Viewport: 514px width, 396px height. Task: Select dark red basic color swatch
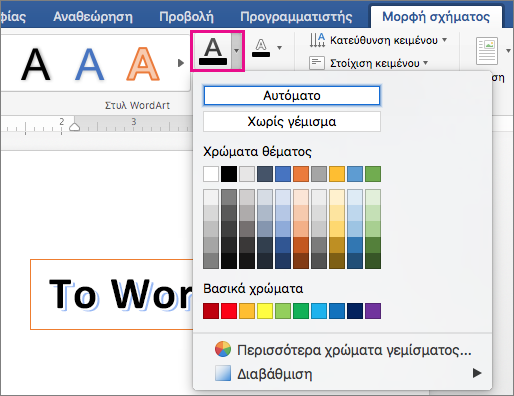point(211,311)
